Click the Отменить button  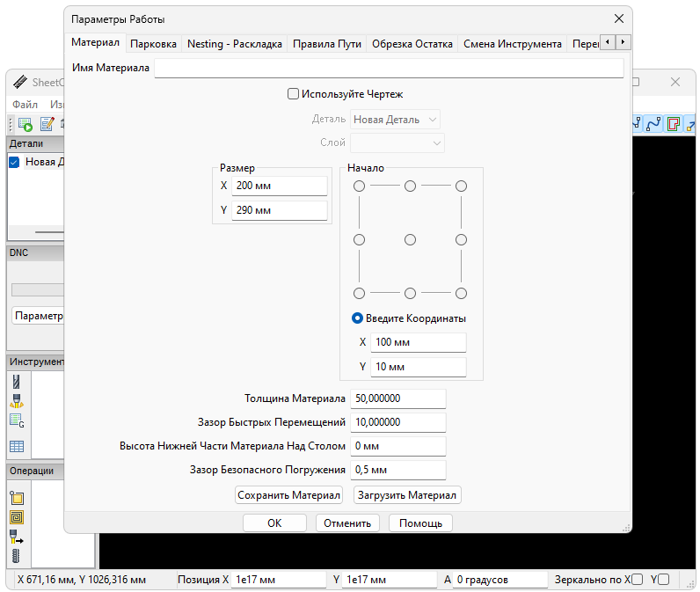347,523
